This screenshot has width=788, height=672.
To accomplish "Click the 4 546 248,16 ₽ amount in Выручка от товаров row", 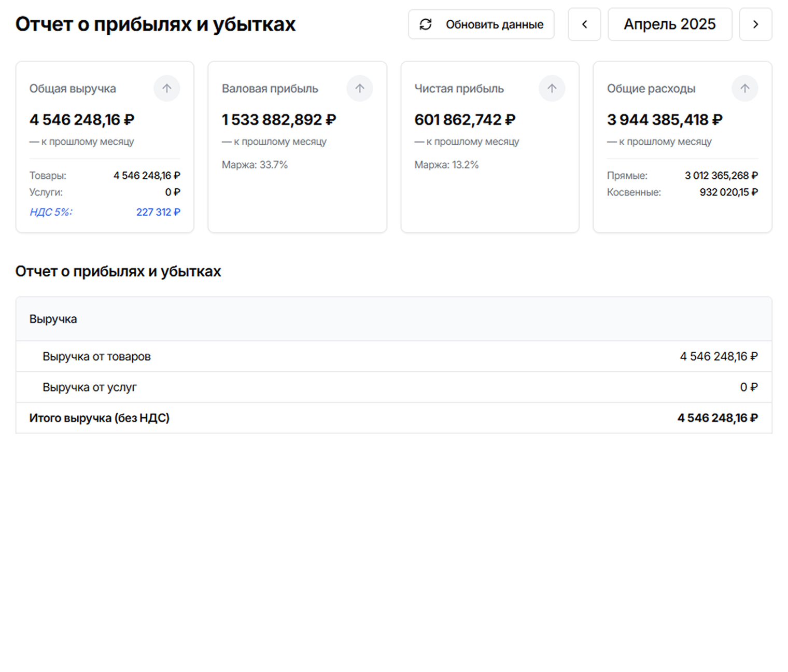I will pos(719,357).
